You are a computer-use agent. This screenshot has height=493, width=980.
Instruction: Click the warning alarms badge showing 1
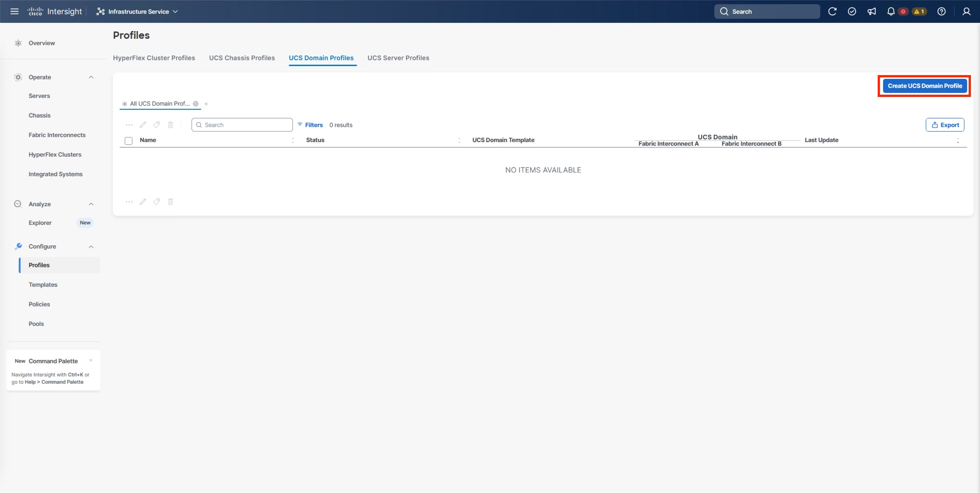[919, 11]
